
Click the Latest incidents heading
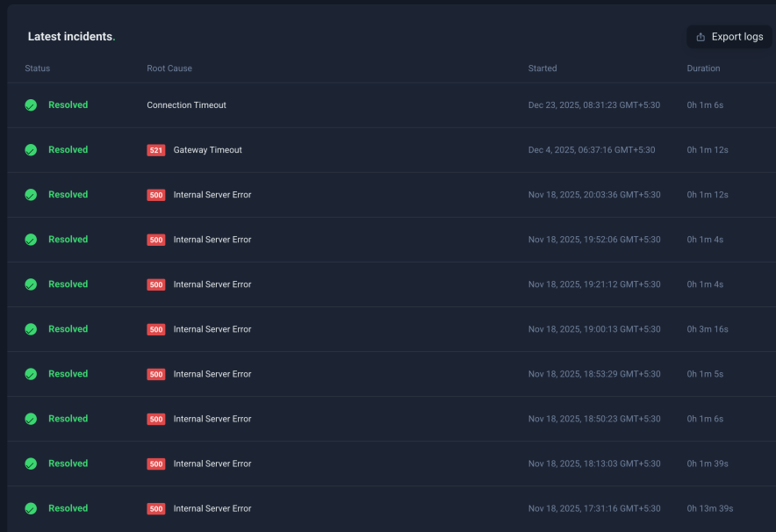pos(71,37)
